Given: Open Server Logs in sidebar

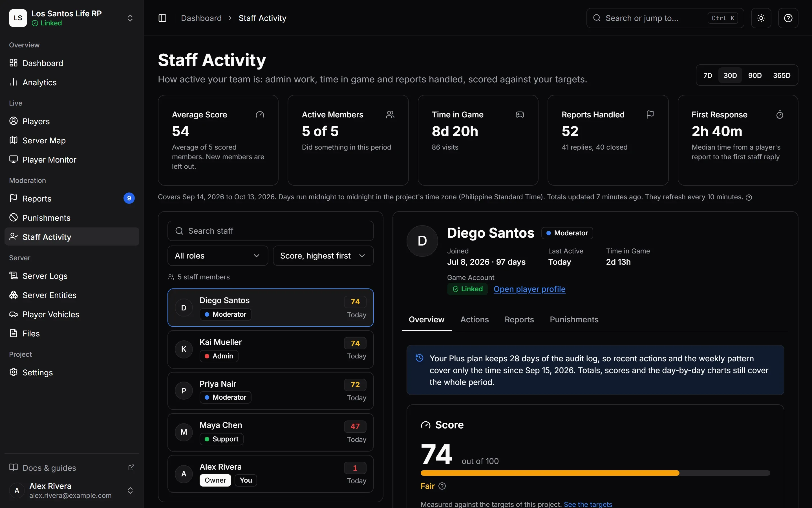Looking at the screenshot, I should click(72, 276).
